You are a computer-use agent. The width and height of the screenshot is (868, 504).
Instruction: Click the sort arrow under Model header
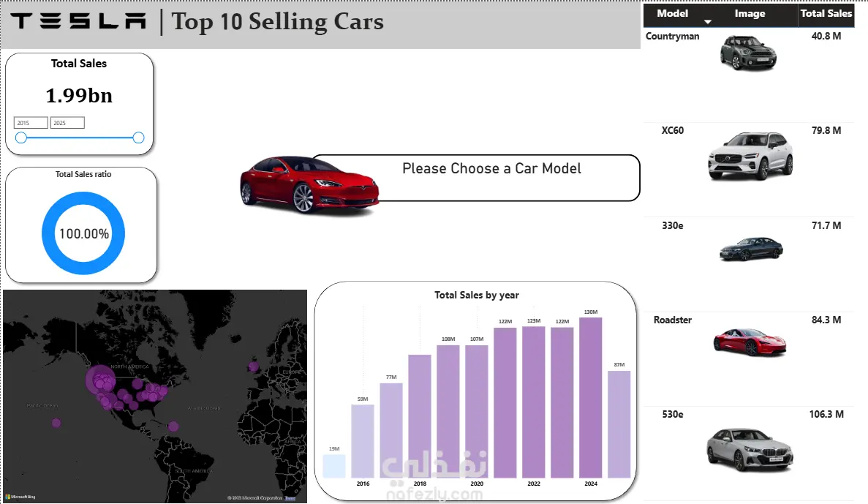pos(707,22)
